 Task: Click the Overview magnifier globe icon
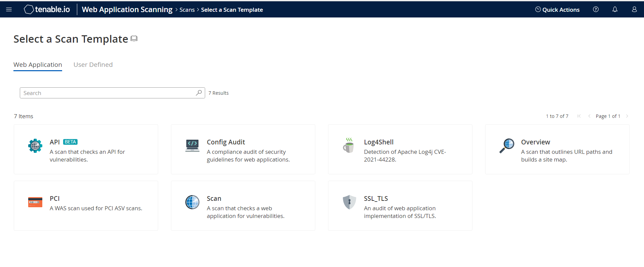point(507,146)
